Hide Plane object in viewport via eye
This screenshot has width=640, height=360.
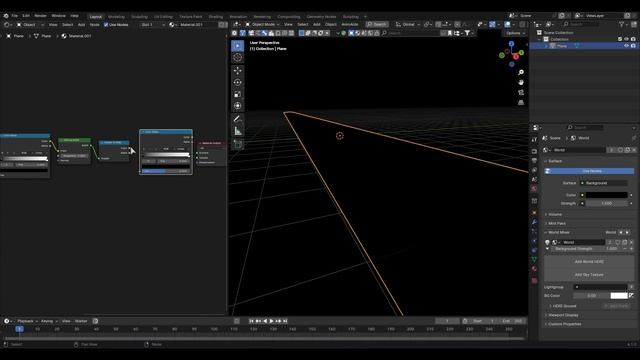click(627, 46)
